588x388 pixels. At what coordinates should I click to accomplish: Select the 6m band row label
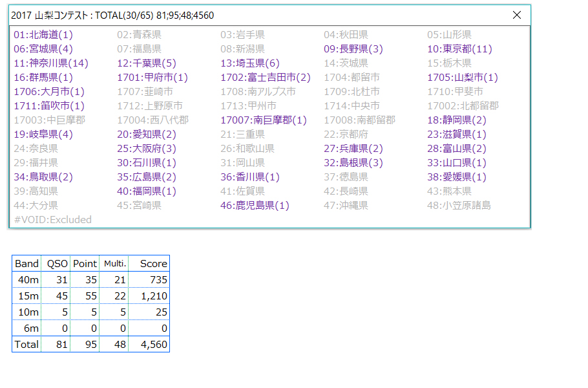[x=26, y=328]
